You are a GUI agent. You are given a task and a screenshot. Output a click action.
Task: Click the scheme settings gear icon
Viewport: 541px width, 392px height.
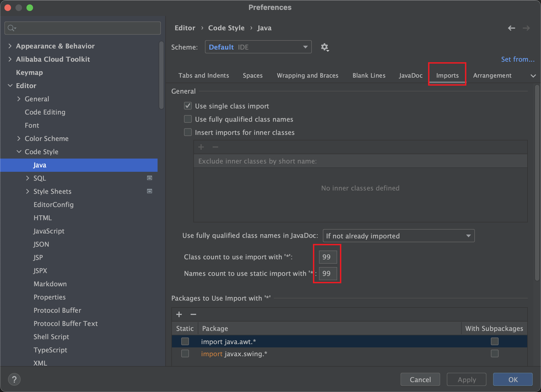325,47
